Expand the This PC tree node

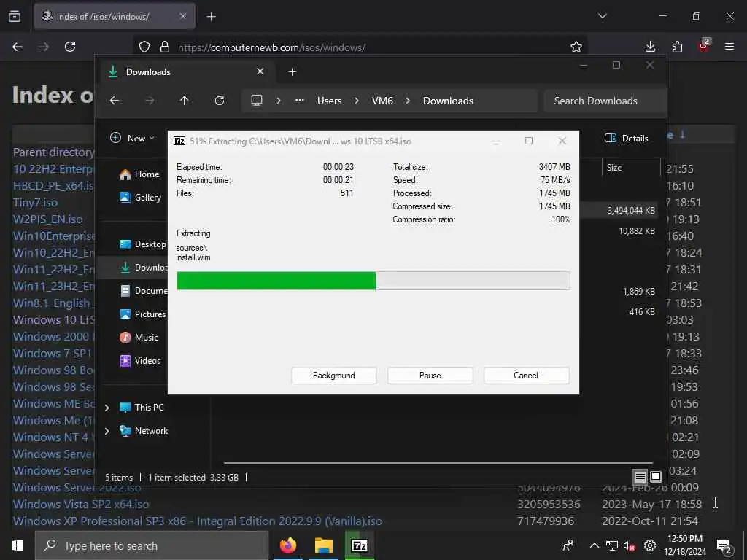coord(107,408)
